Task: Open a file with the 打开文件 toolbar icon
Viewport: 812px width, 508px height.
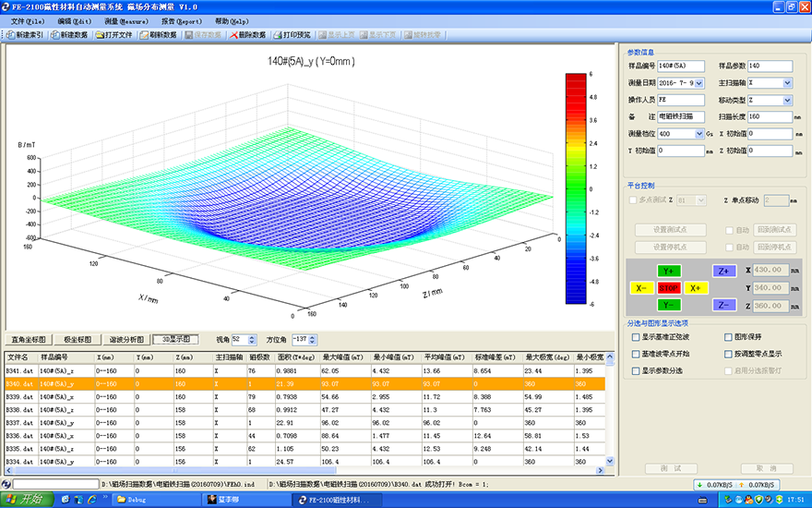Action: click(x=100, y=35)
